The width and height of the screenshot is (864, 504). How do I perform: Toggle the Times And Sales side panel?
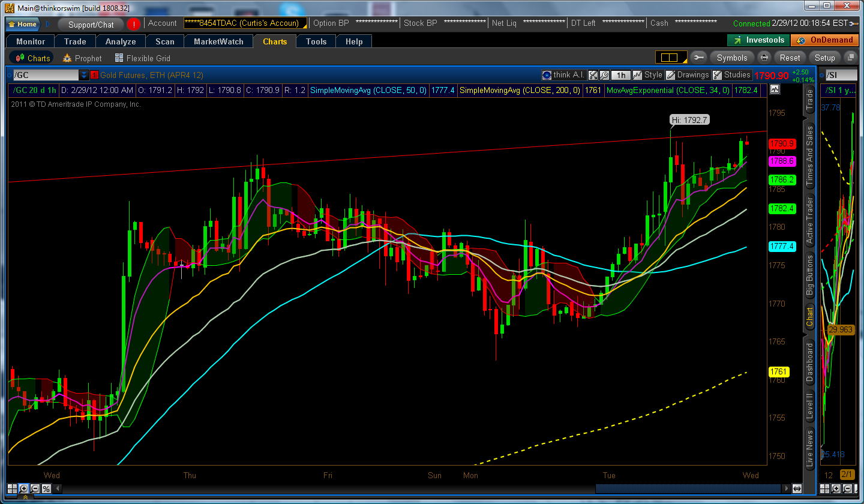[809, 155]
